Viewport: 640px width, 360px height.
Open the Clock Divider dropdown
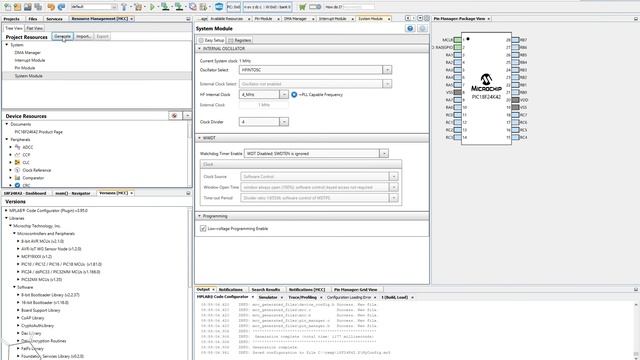(284, 122)
